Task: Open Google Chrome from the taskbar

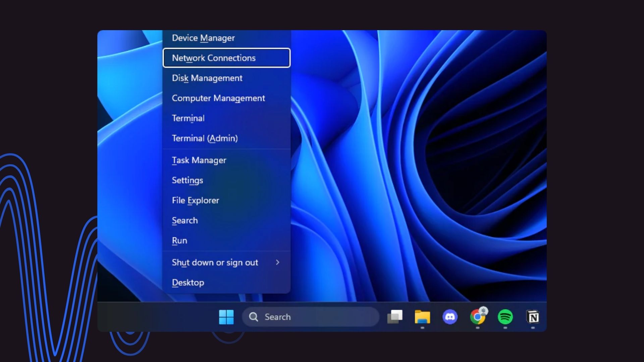Action: [478, 316]
